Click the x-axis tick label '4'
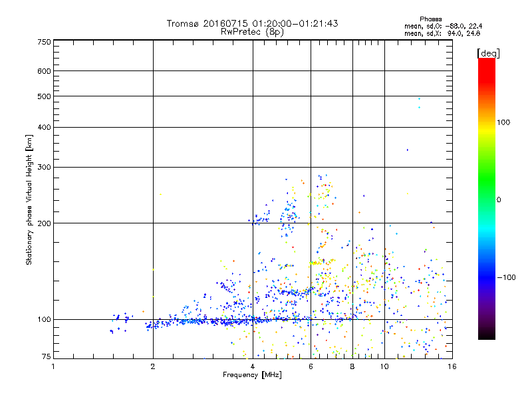 click(253, 366)
